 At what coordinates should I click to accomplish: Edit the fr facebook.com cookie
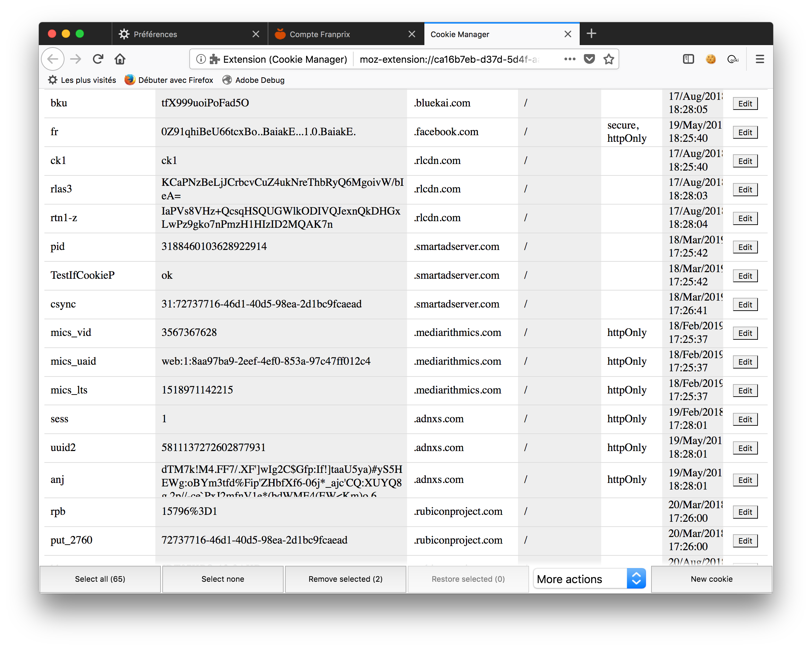coord(745,132)
